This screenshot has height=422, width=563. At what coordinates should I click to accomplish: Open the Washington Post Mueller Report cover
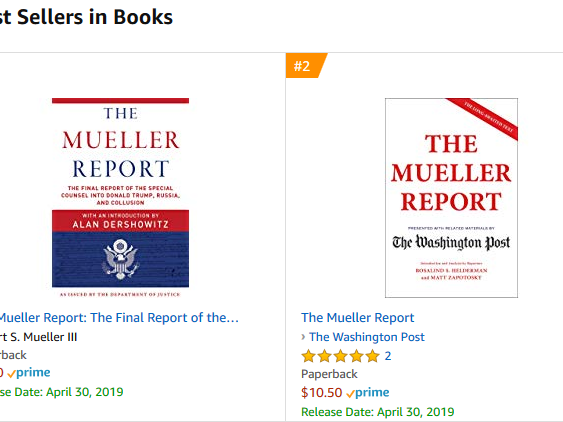[451, 198]
